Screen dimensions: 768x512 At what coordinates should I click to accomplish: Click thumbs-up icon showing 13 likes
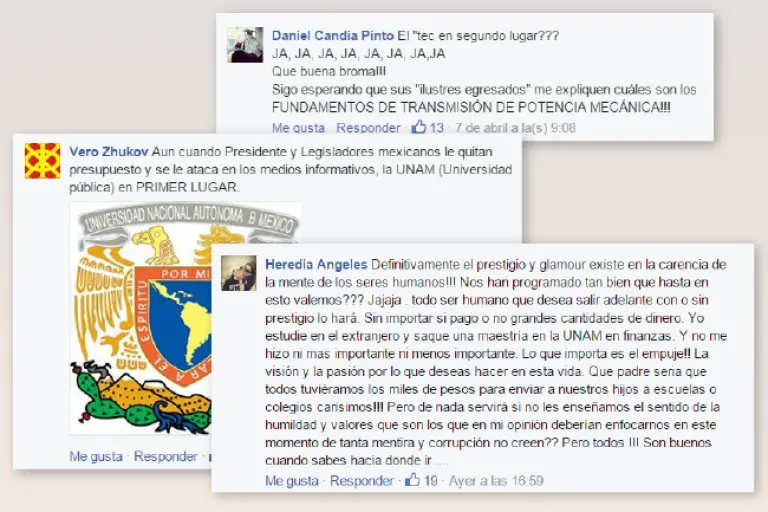(419, 127)
